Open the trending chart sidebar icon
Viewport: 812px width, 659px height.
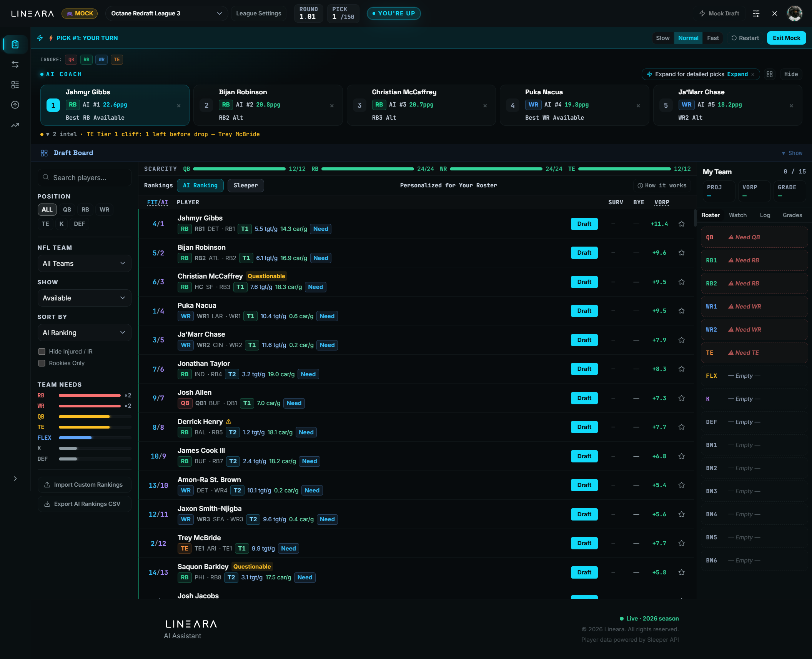(15, 125)
